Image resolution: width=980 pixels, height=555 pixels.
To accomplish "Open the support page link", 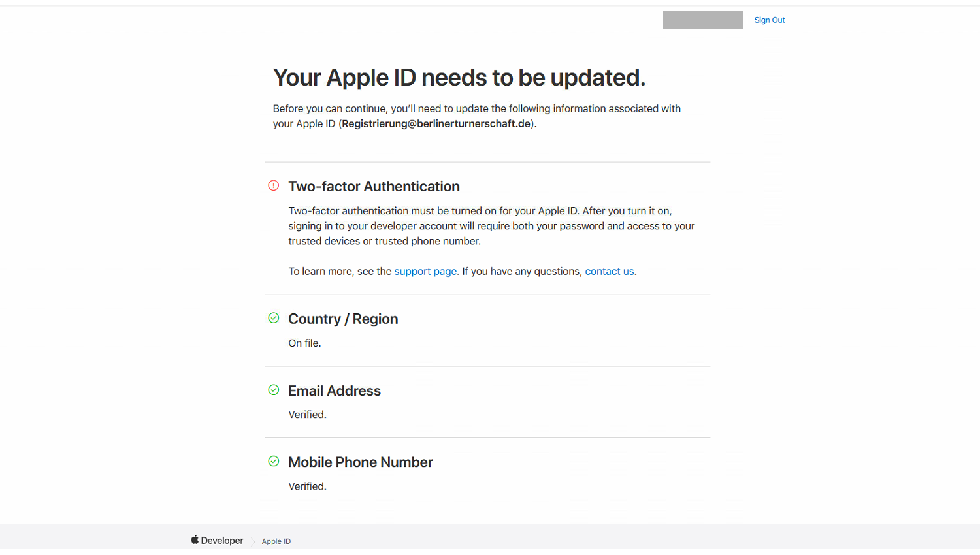I will pos(425,271).
